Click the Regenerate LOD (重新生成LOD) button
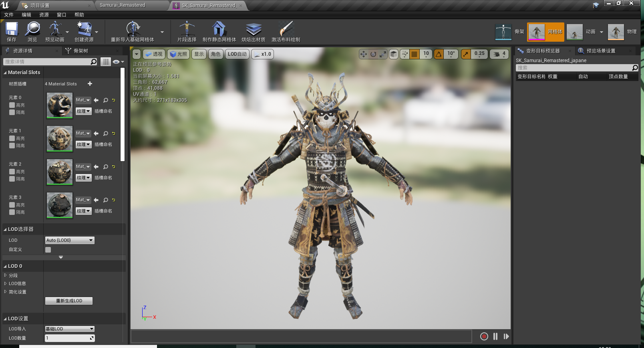The width and height of the screenshot is (644, 348). (69, 301)
